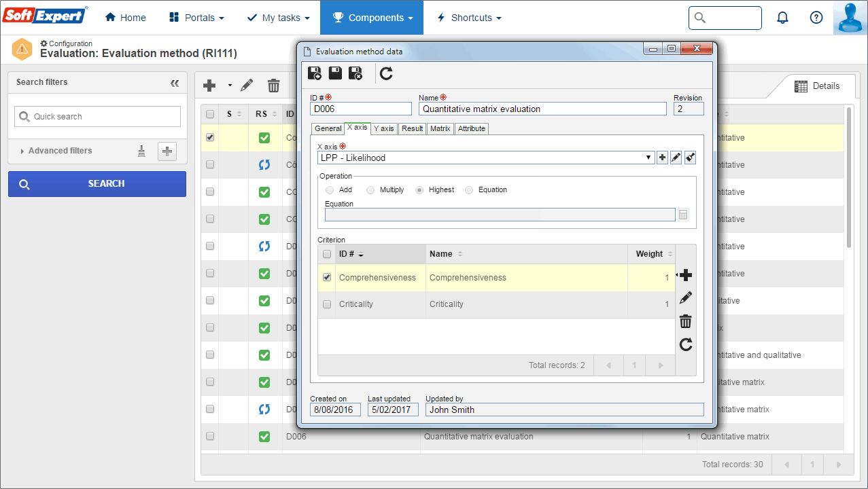Open the Details panel button
Viewport: 868px width, 489px height.
[x=817, y=86]
